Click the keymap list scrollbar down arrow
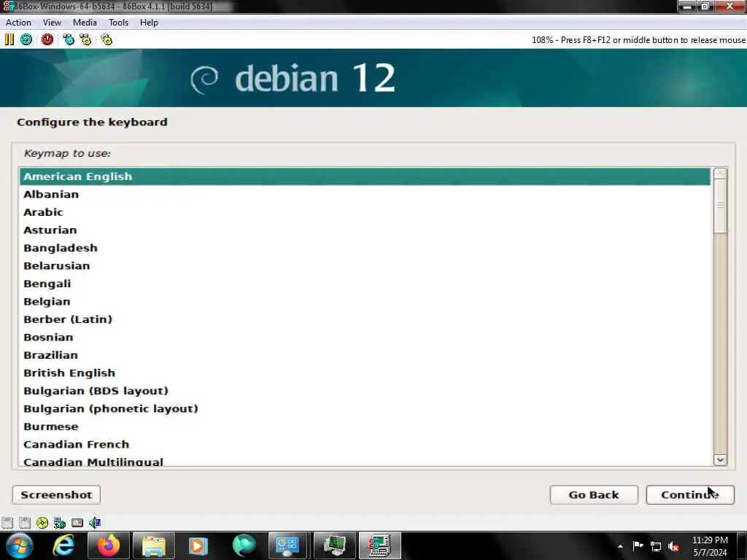747x560 pixels. coord(720,459)
